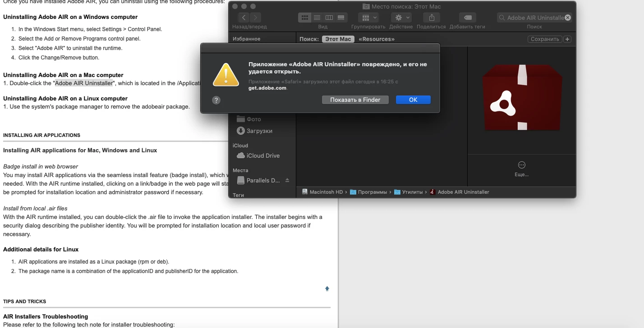
Task: Switch Finder to column view
Action: (x=329, y=18)
